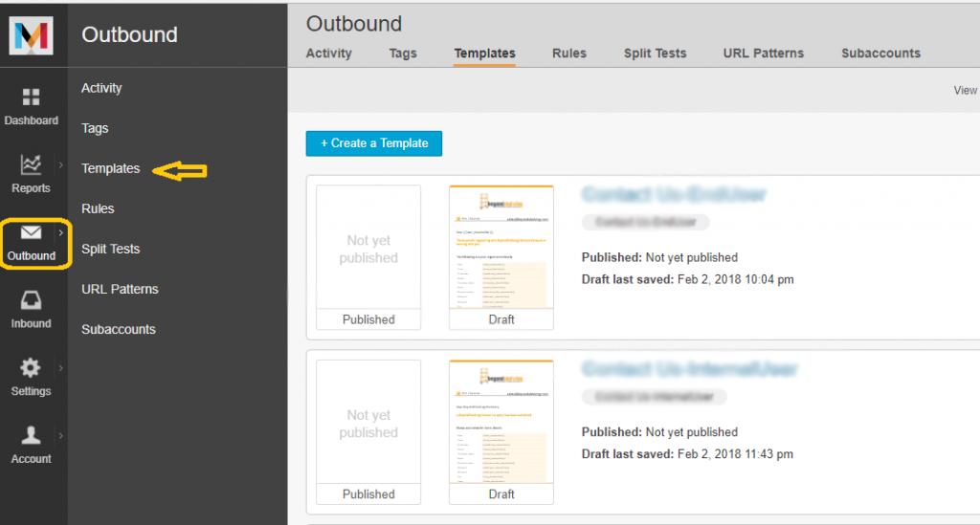Image resolution: width=980 pixels, height=525 pixels.
Task: Select the Outbound envelope icon
Action: [x=32, y=233]
